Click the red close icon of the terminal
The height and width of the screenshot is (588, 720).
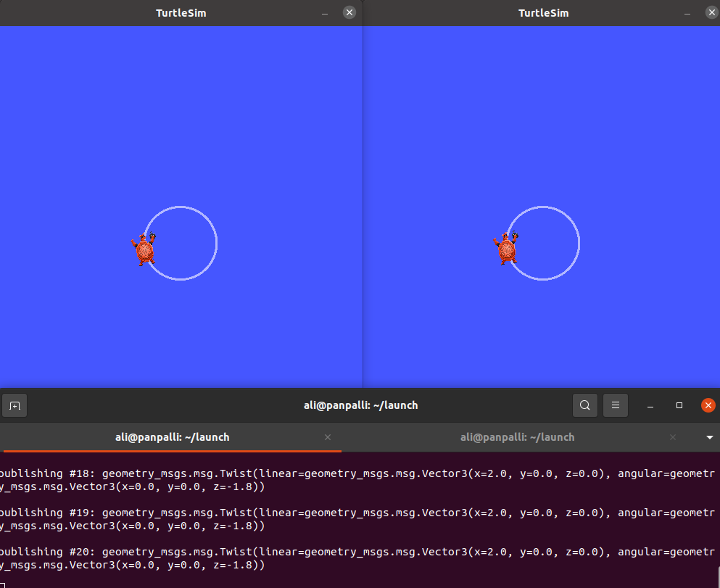[708, 405]
